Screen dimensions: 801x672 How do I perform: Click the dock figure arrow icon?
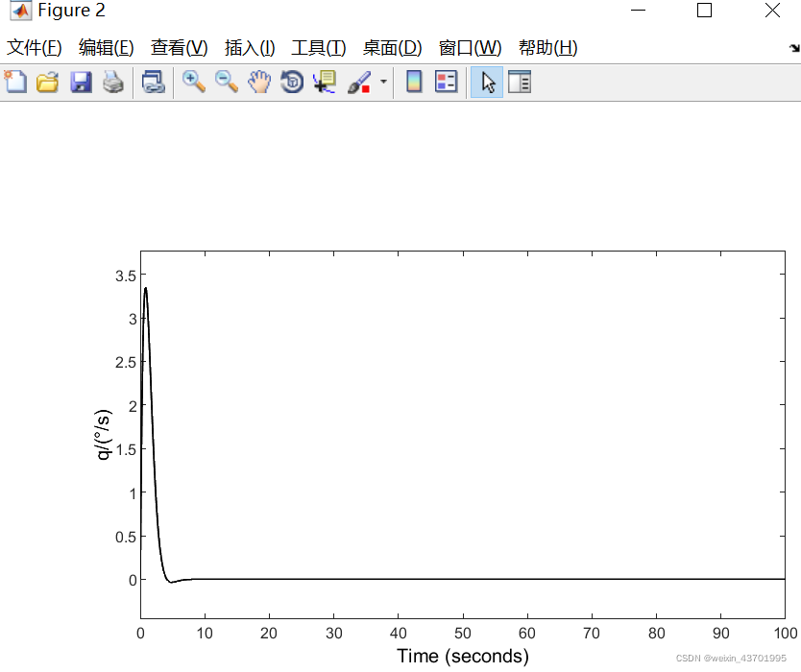794,48
